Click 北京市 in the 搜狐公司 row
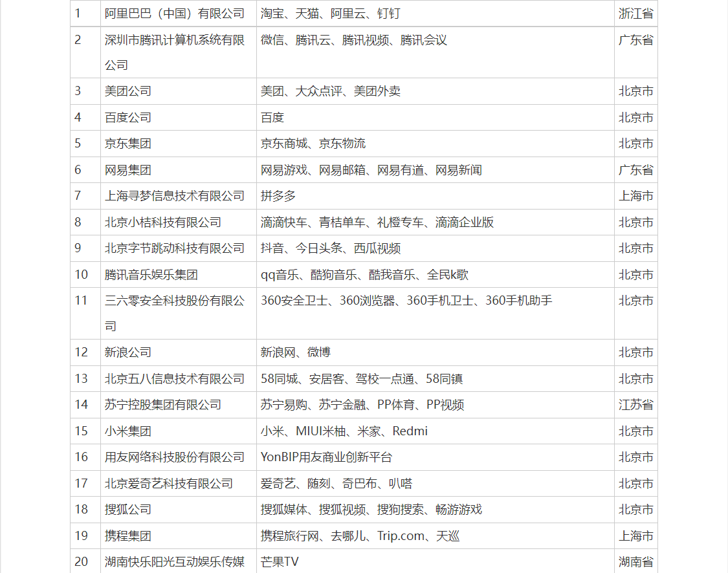728x573 pixels. tap(635, 510)
